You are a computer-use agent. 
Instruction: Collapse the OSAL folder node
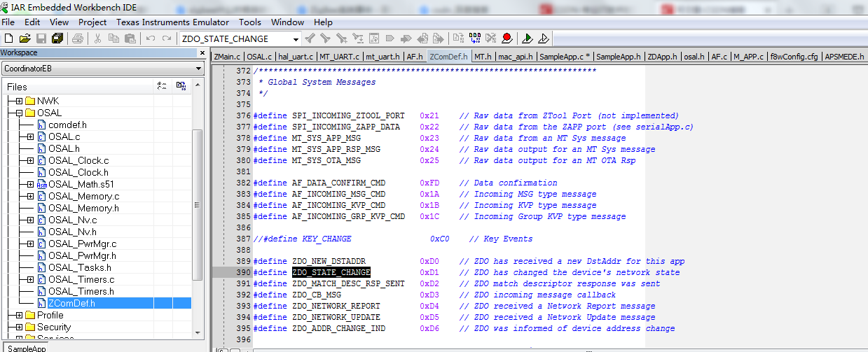click(19, 113)
